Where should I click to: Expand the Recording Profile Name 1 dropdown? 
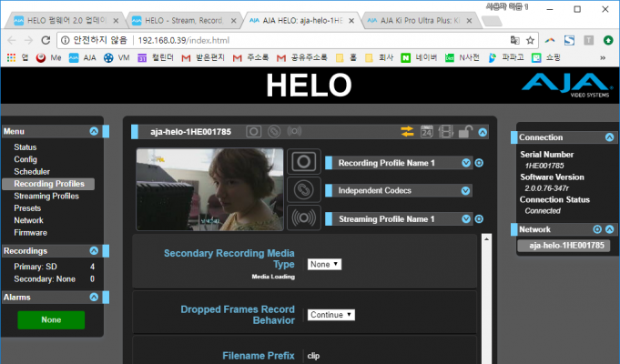(466, 163)
